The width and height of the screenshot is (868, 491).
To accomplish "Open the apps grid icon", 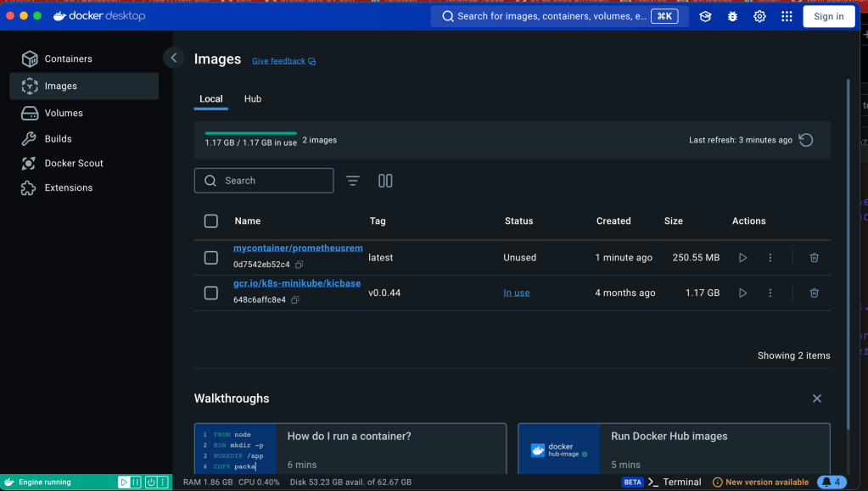I will click(x=787, y=17).
